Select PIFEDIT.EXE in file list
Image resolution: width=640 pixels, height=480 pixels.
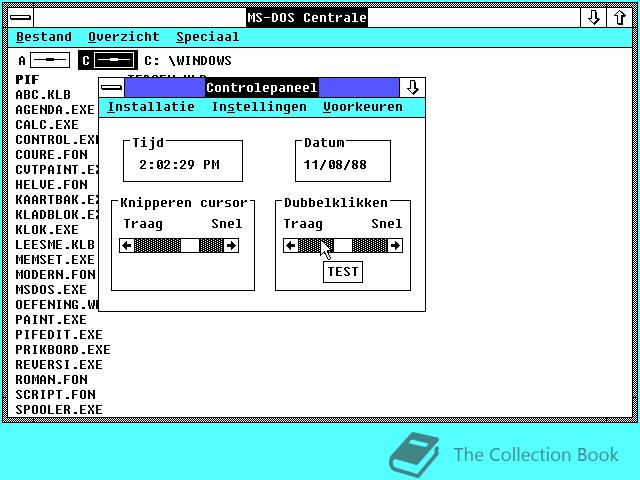click(x=59, y=335)
